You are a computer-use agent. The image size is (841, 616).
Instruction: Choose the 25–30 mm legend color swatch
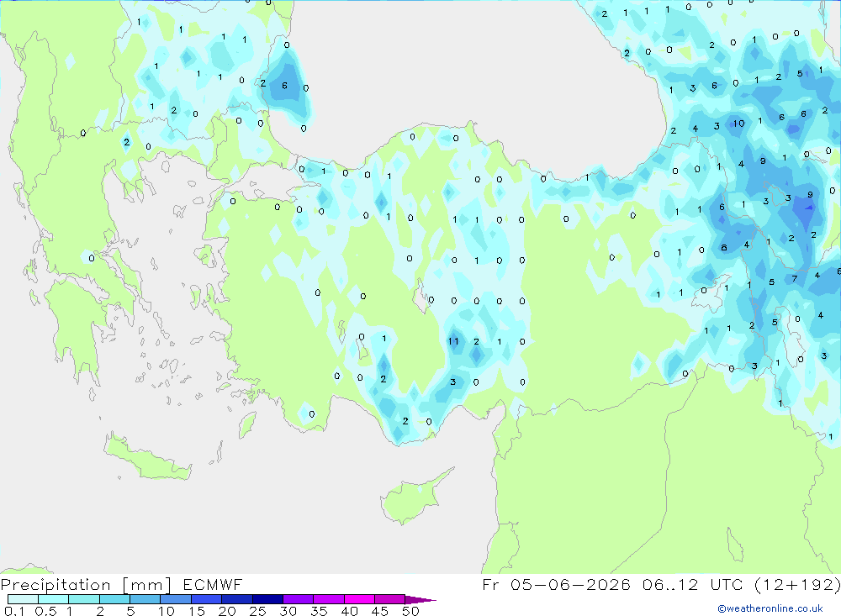pos(267,599)
